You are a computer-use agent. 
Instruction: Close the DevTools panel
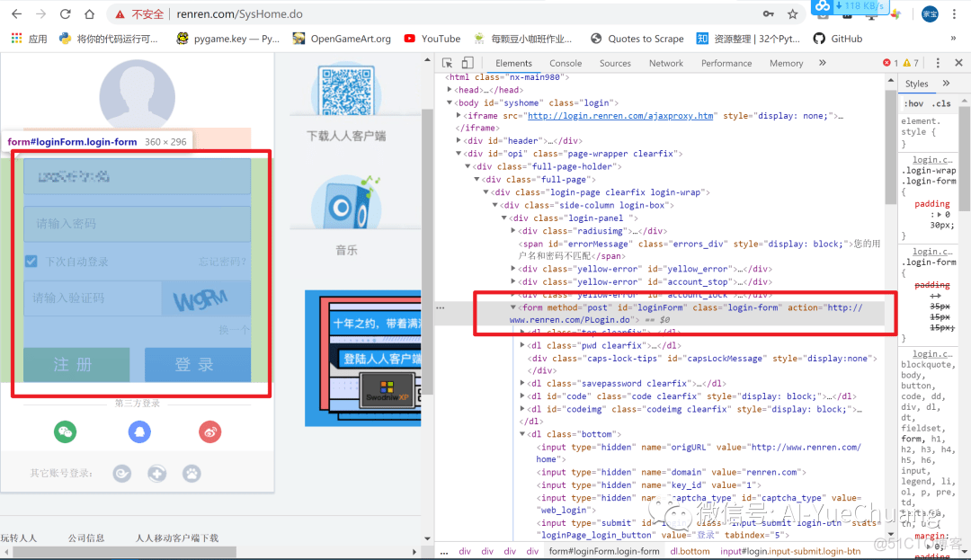pos(958,63)
